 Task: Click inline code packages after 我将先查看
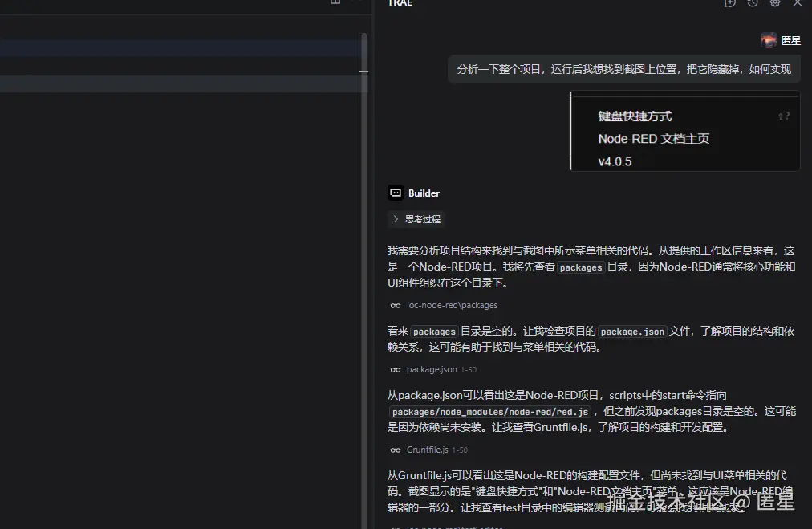click(581, 267)
